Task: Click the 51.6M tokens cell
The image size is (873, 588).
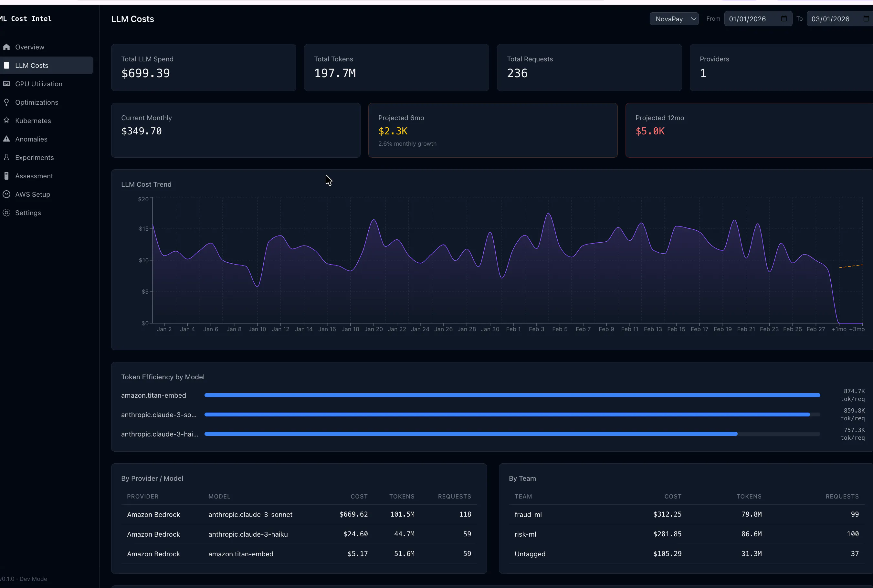Action: (x=404, y=553)
